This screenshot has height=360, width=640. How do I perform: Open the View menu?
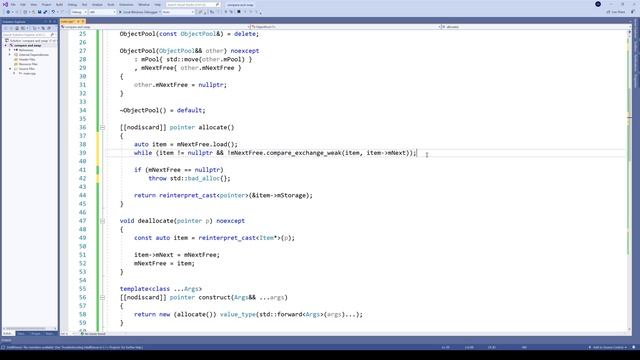pos(34,4)
